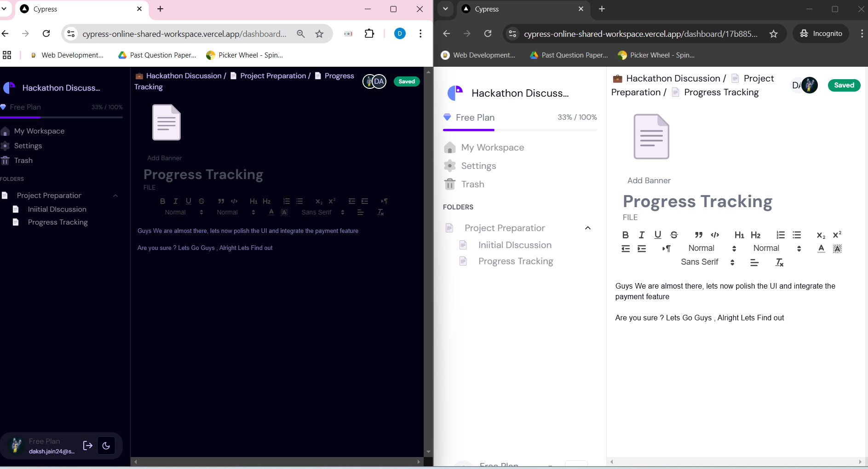Open Sans Serif font dropdown in right window
Image resolution: width=868 pixels, height=469 pixels.
tap(708, 262)
